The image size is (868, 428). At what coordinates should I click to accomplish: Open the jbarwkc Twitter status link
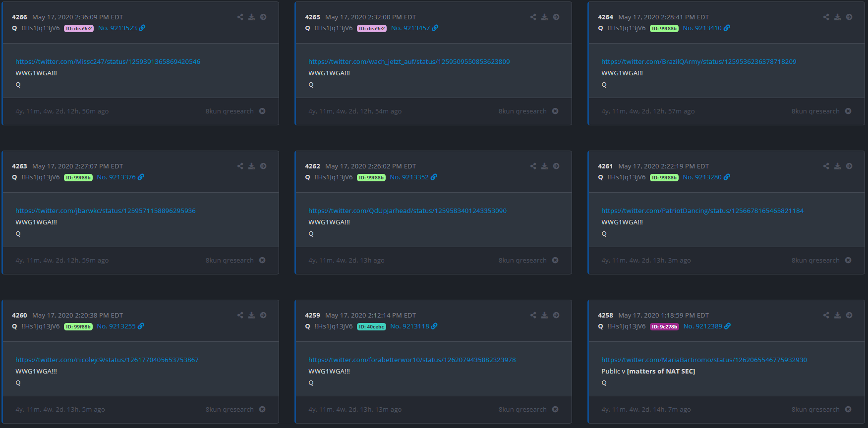click(x=106, y=211)
